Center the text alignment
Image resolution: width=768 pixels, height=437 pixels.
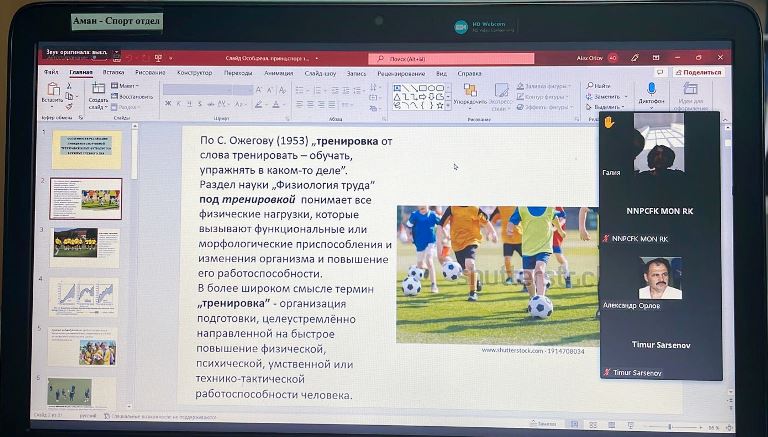310,104
